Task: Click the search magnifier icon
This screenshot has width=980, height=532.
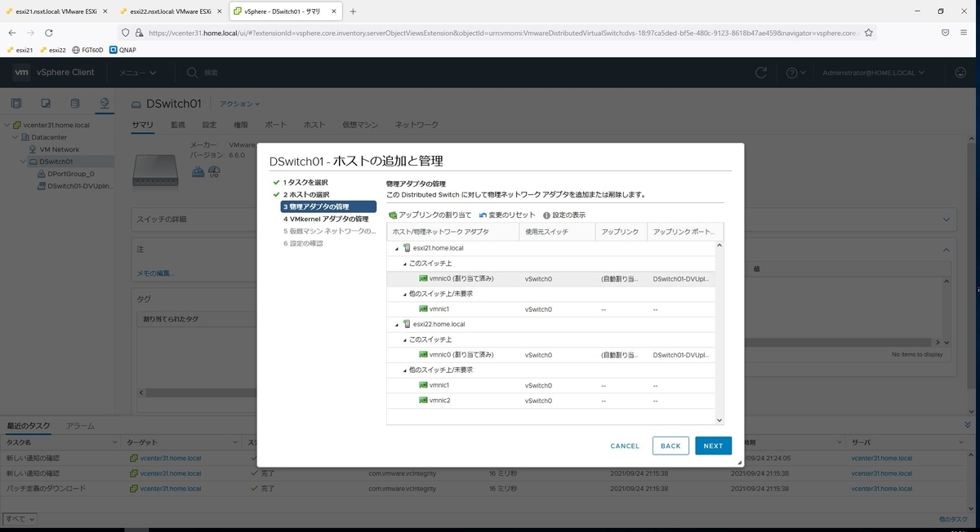Action: click(193, 73)
